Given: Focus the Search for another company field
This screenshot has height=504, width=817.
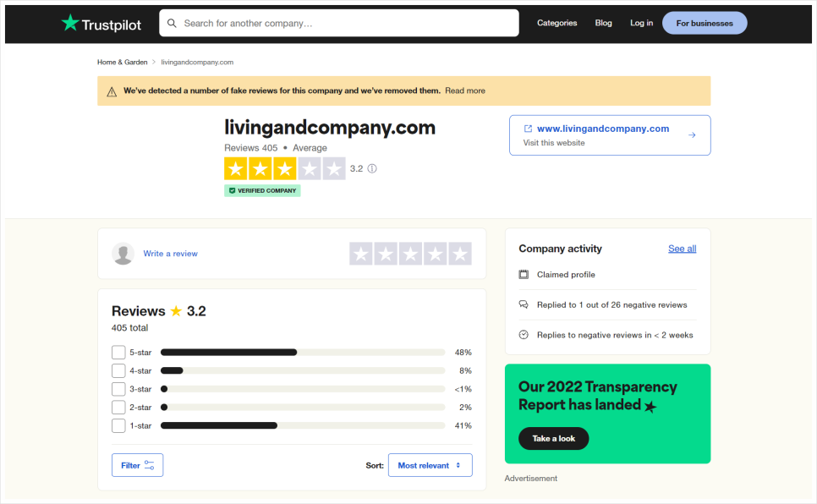Looking at the screenshot, I should tap(338, 23).
